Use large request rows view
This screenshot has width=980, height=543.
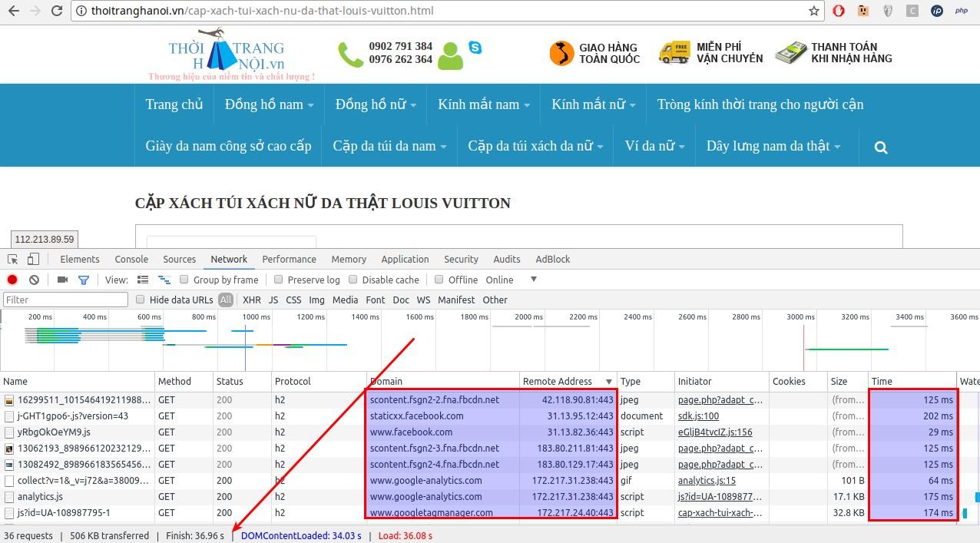[143, 280]
